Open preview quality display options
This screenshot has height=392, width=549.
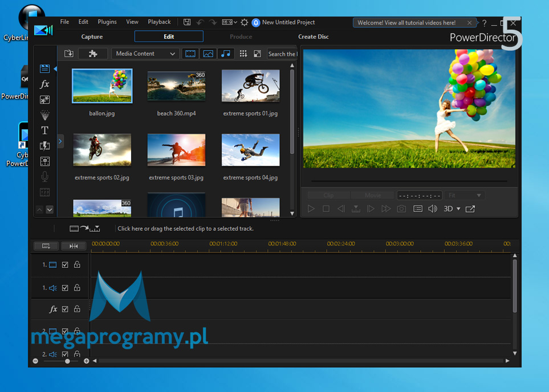418,209
